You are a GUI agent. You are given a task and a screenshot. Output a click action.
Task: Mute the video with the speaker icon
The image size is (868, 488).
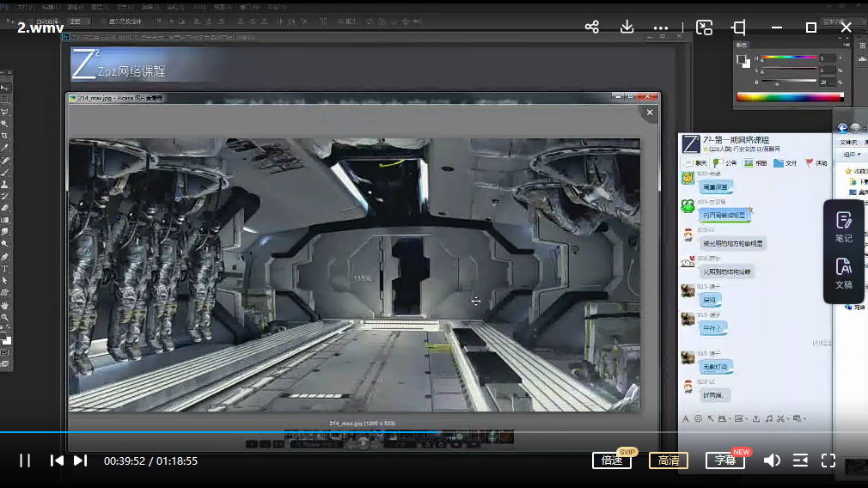click(772, 461)
